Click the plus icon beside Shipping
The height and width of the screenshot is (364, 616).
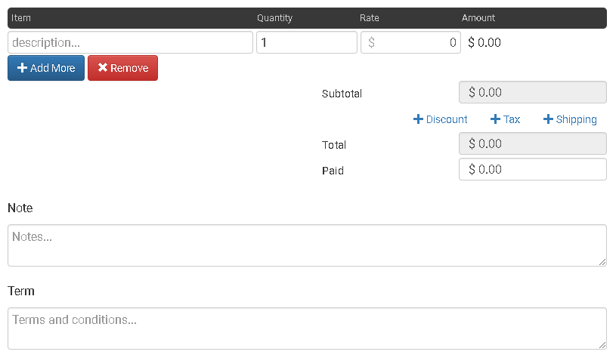(548, 119)
